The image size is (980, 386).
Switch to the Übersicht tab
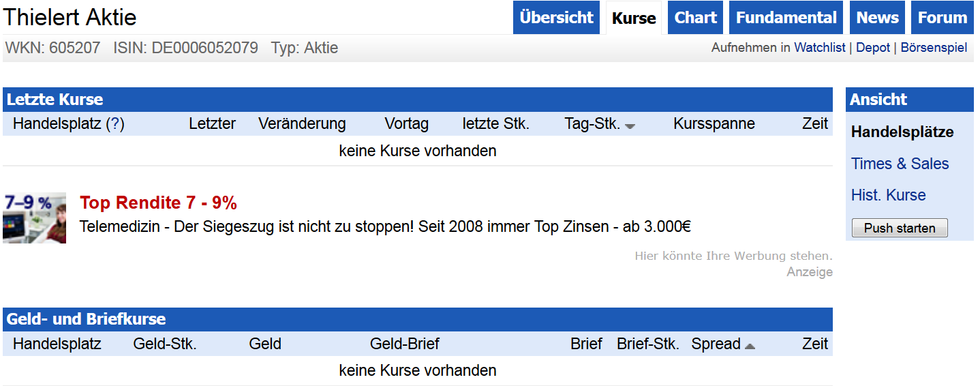pos(556,18)
